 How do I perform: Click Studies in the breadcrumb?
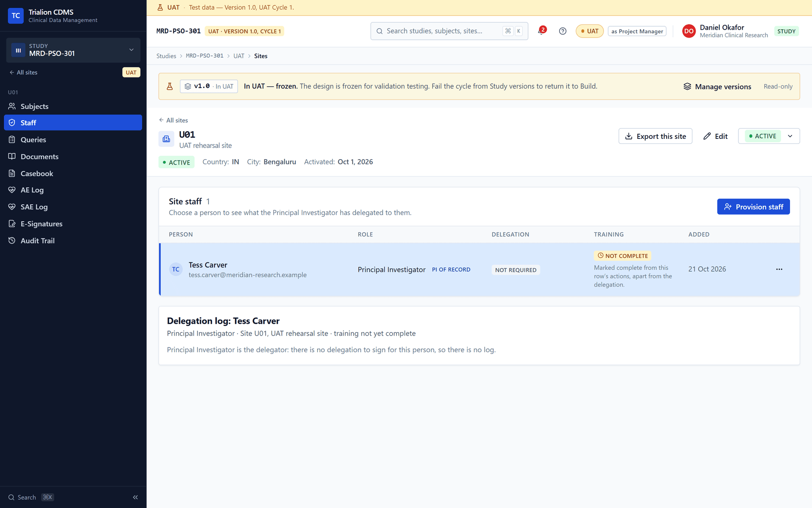[166, 56]
